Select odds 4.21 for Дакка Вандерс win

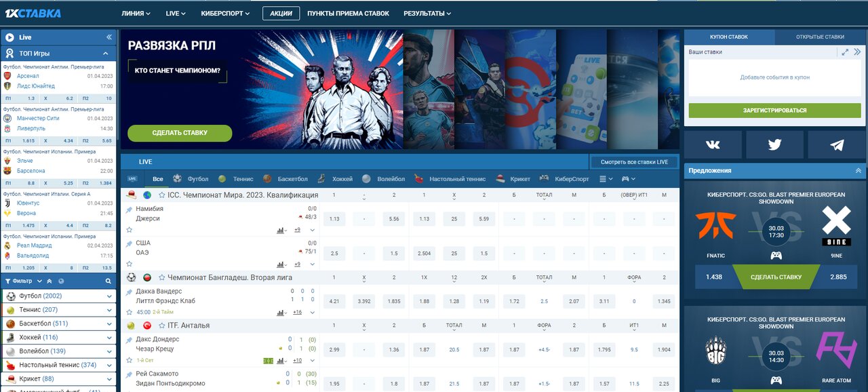pyautogui.click(x=334, y=301)
